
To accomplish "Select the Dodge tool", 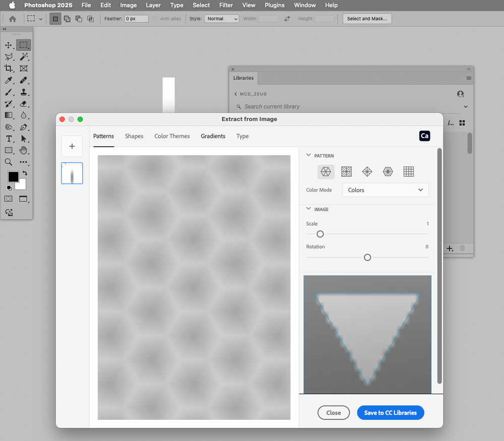I will tap(9, 127).
